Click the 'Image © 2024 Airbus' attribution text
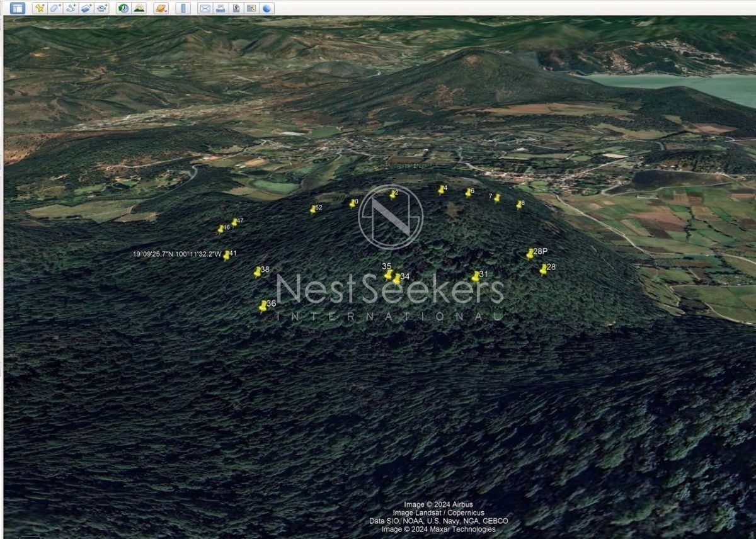This screenshot has height=539, width=756. point(438,504)
